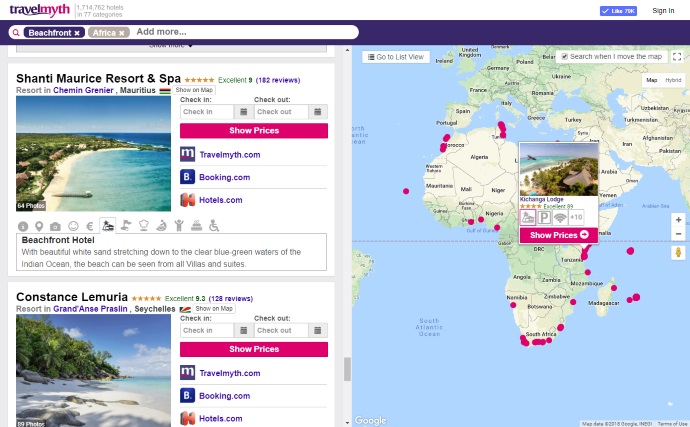Open Booking.com link for Constance Lemuria
Screen dimensions: 690x427
click(x=224, y=396)
